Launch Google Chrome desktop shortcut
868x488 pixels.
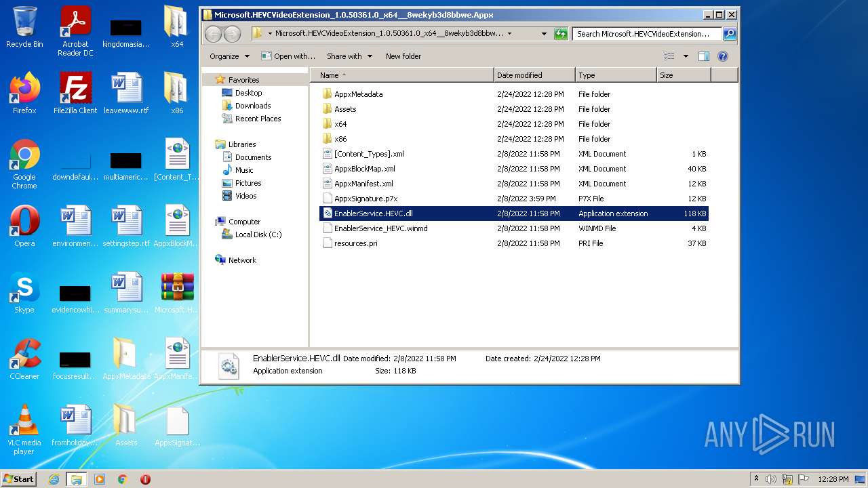click(24, 163)
